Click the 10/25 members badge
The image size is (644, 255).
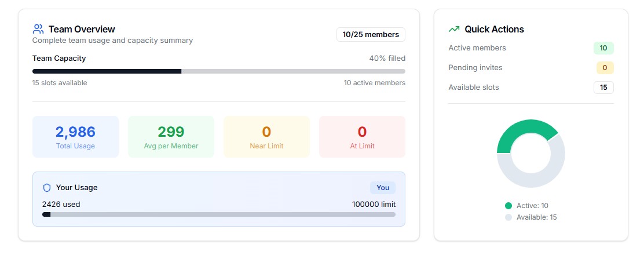coord(371,35)
